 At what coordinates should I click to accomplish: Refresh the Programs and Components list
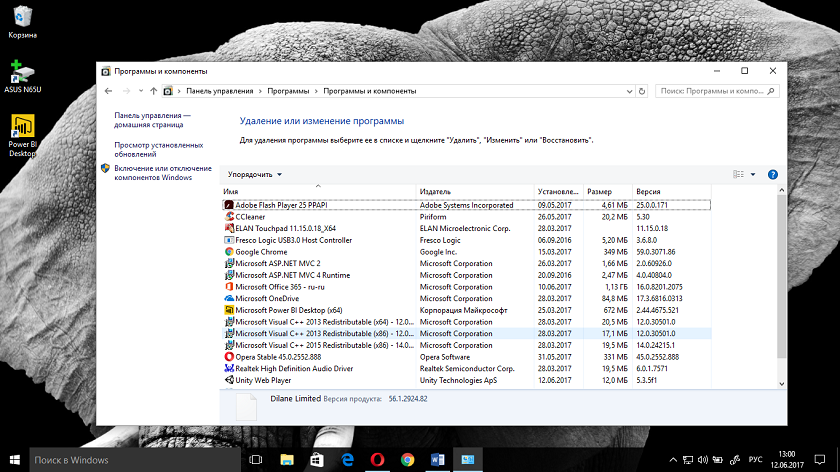[642, 91]
